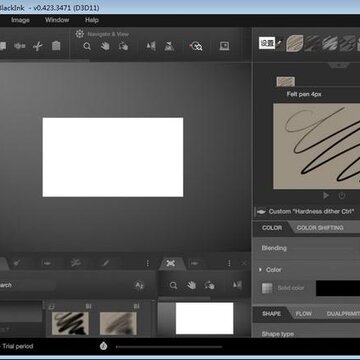The width and height of the screenshot is (360, 360).
Task: Click the magnifier icon in navigator panel
Action: point(173,285)
